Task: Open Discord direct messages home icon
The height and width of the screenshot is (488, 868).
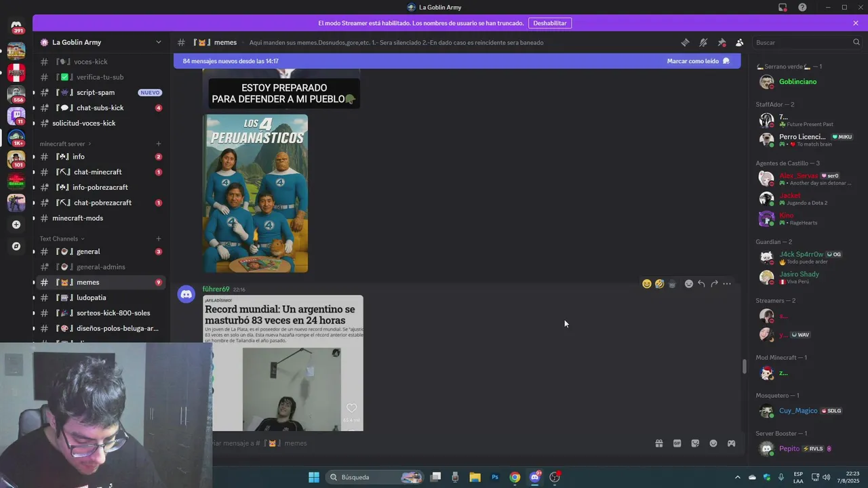Action: [16, 26]
